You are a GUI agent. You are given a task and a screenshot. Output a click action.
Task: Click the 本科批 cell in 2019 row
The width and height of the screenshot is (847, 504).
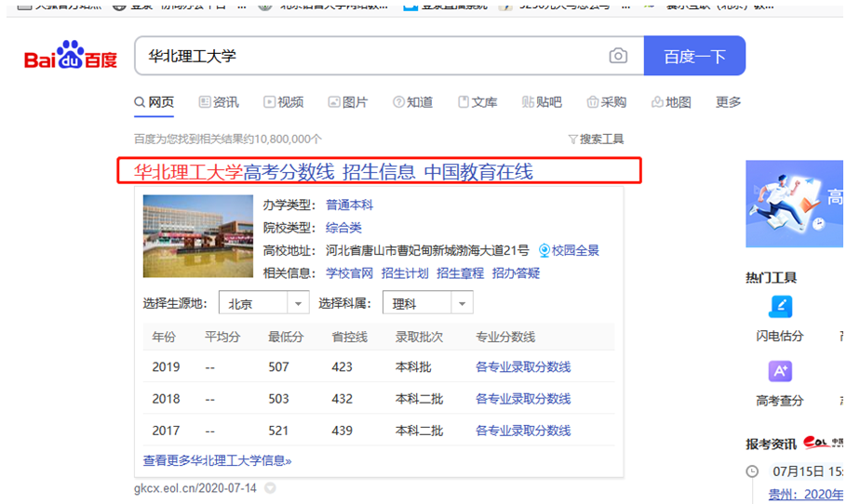[413, 367]
